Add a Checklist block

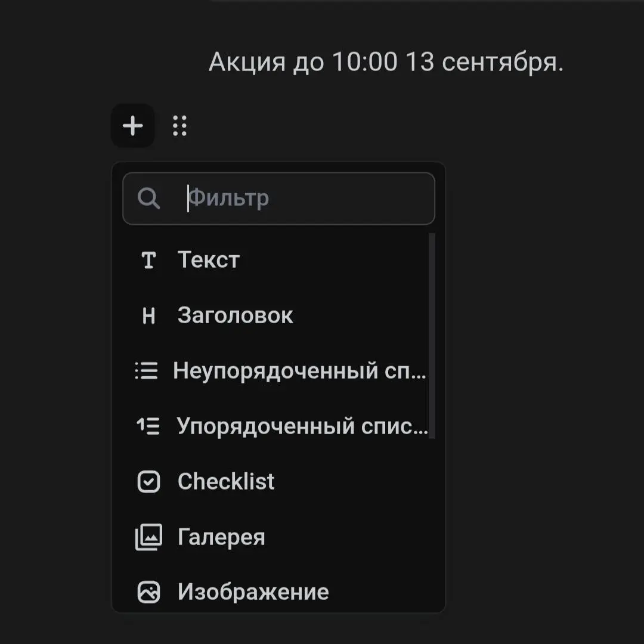pyautogui.click(x=226, y=482)
